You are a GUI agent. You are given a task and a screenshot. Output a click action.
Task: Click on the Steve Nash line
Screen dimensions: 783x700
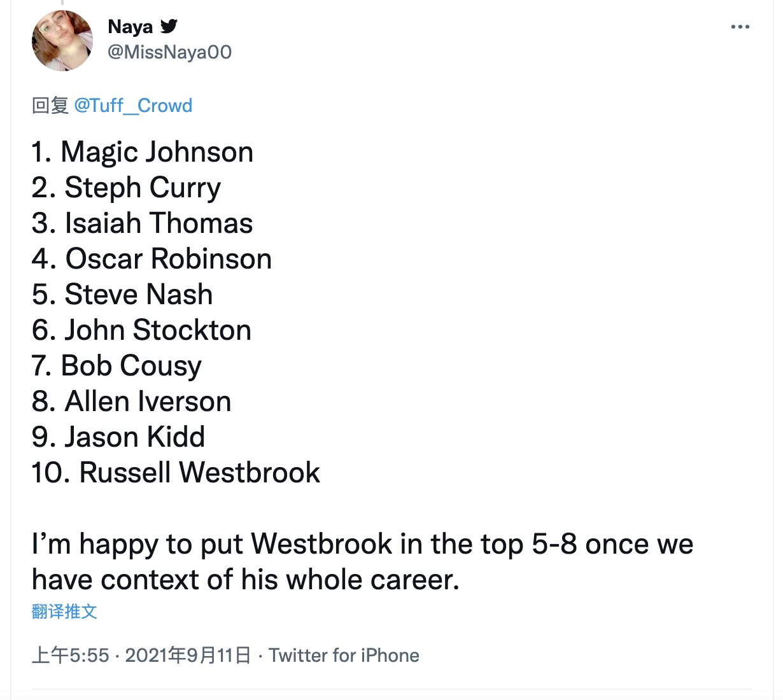click(122, 295)
